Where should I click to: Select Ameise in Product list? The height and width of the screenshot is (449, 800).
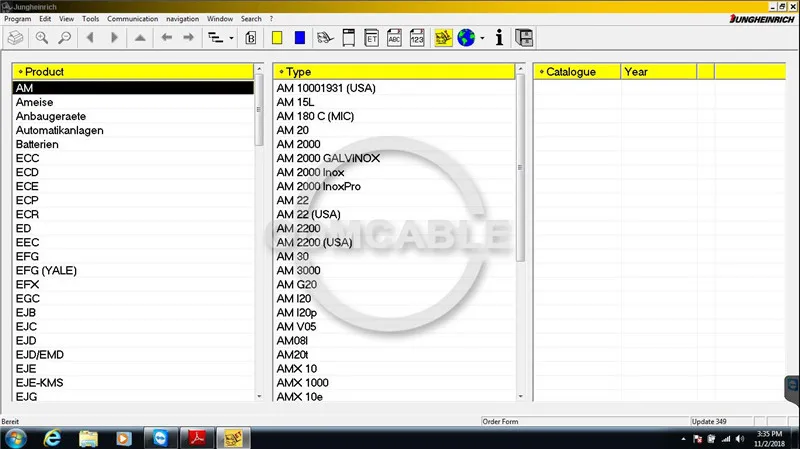coord(133,102)
